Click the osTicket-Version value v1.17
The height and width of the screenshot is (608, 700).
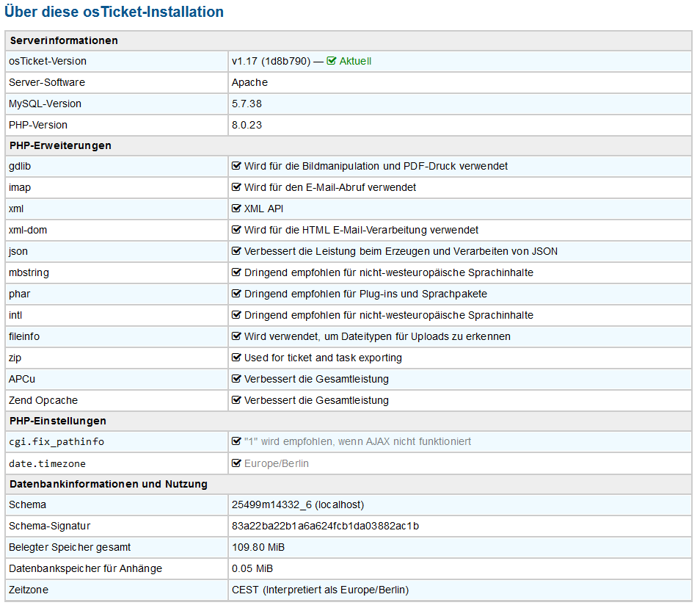(x=260, y=61)
